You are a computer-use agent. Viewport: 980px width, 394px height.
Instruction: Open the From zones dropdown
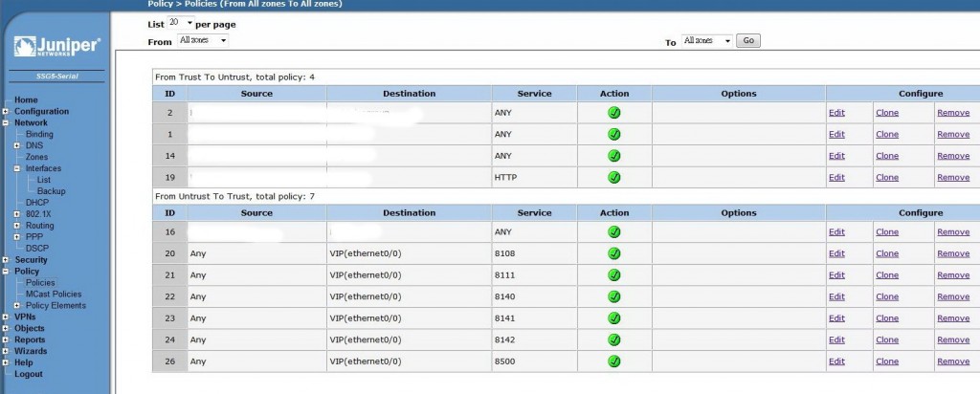click(x=203, y=40)
